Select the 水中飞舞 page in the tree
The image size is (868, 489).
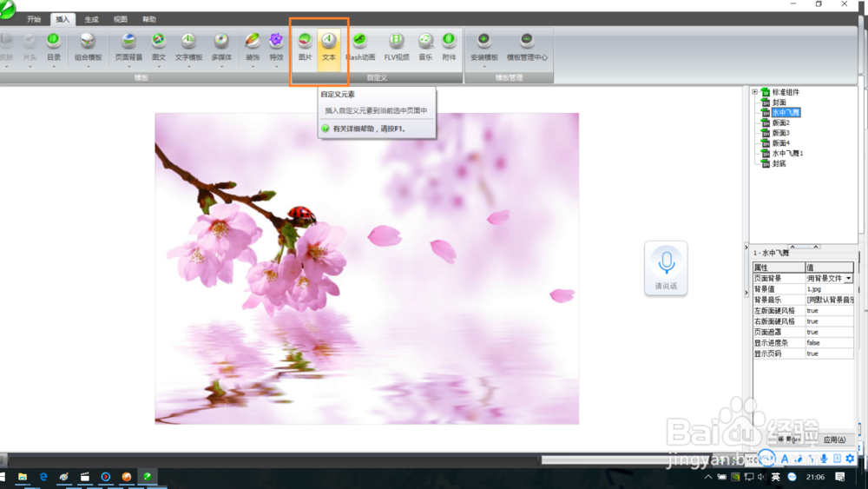tap(786, 112)
